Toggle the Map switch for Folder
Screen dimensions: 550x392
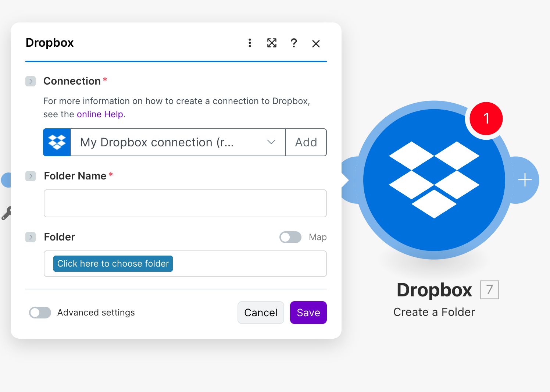click(290, 237)
